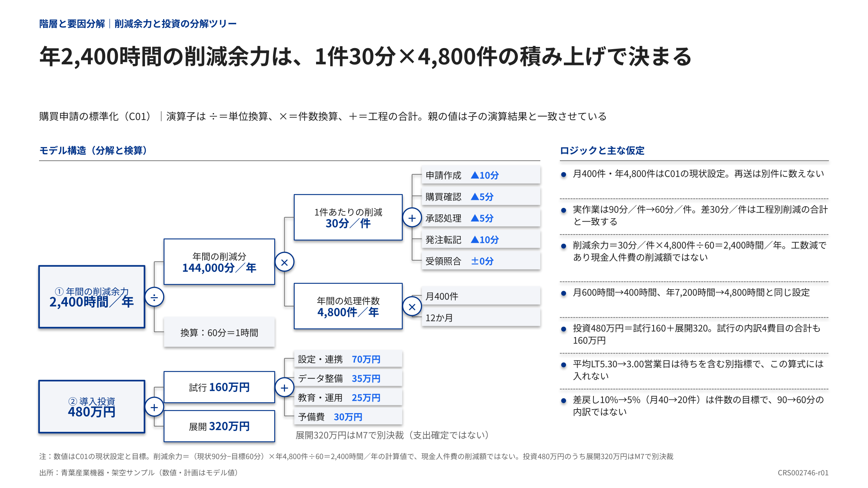
Task: Click the 発注転記 ▲10分 row
Action: coord(481,239)
